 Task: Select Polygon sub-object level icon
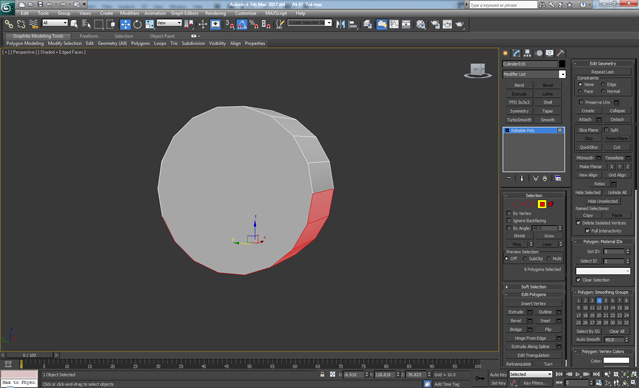[x=542, y=204]
